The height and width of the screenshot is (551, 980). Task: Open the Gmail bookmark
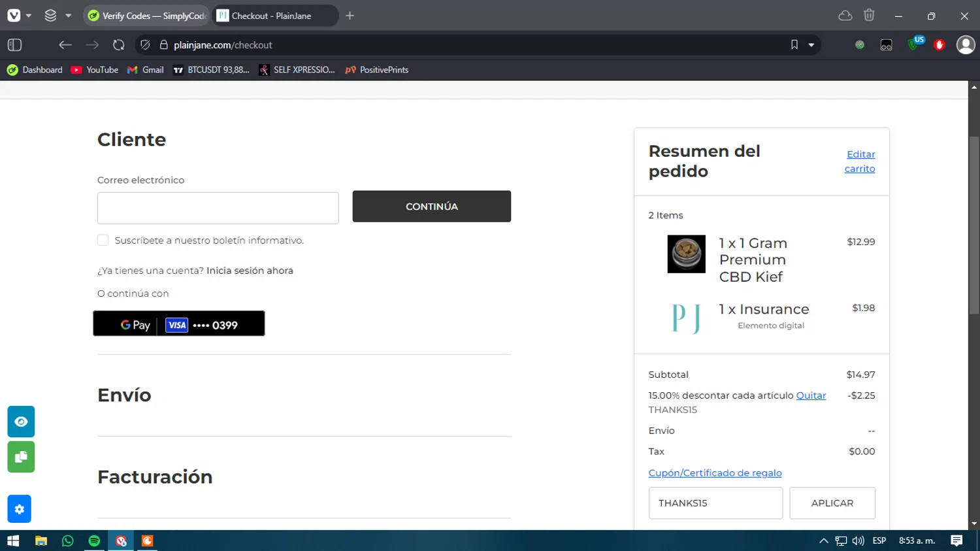[146, 70]
